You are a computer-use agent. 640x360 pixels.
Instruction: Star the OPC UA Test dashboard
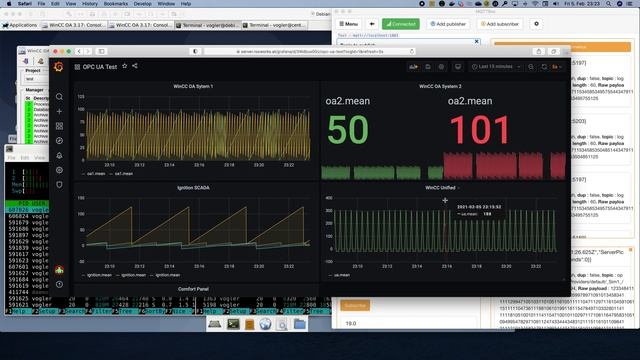tap(124, 66)
